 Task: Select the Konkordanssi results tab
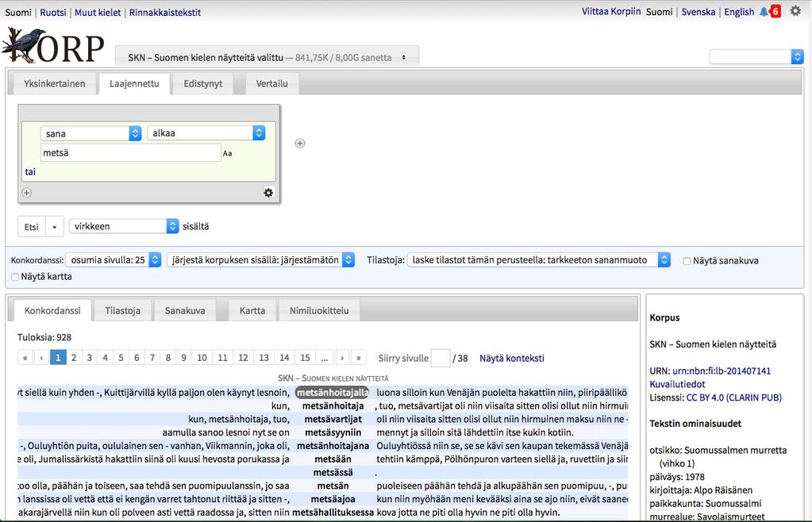(x=52, y=310)
